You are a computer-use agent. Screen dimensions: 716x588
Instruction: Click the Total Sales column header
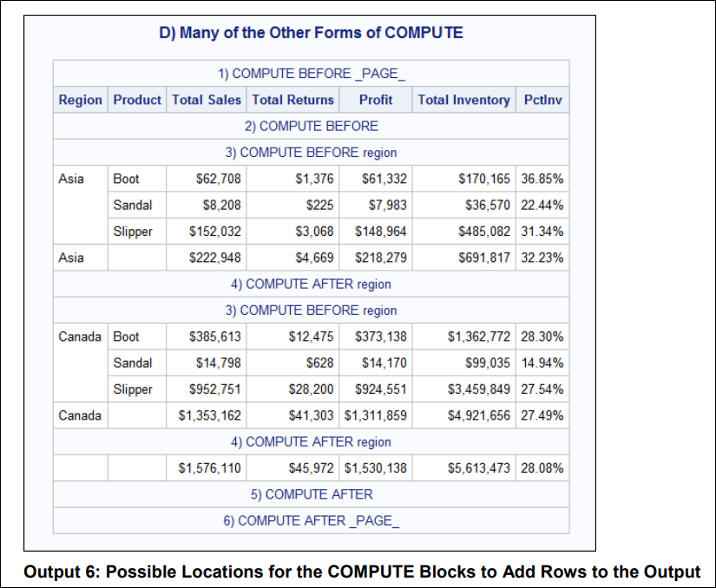coord(207,100)
